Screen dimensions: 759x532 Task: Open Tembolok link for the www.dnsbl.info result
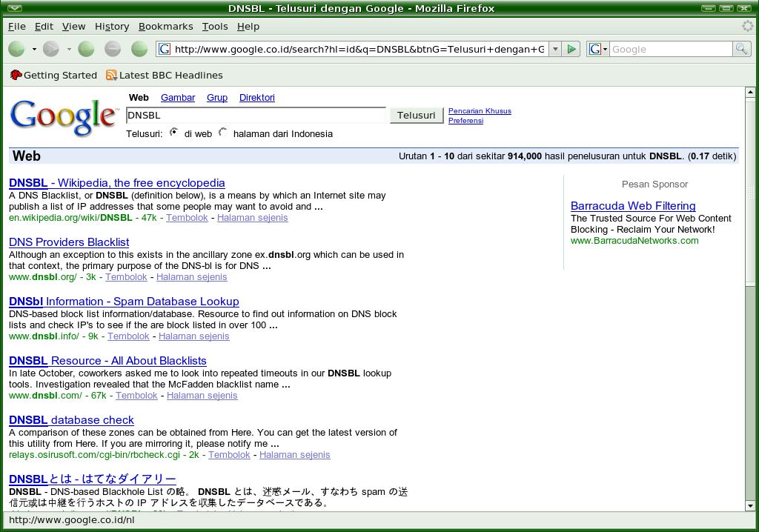tap(128, 336)
